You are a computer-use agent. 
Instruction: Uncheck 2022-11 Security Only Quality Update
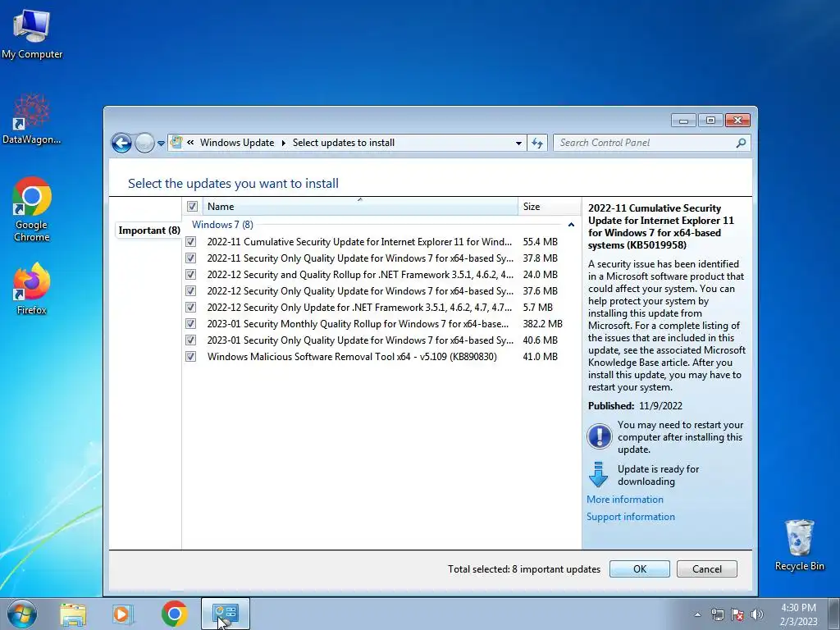point(190,258)
